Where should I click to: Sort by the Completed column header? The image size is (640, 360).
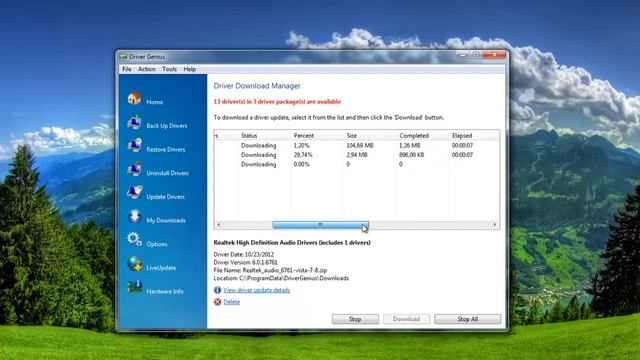(414, 136)
